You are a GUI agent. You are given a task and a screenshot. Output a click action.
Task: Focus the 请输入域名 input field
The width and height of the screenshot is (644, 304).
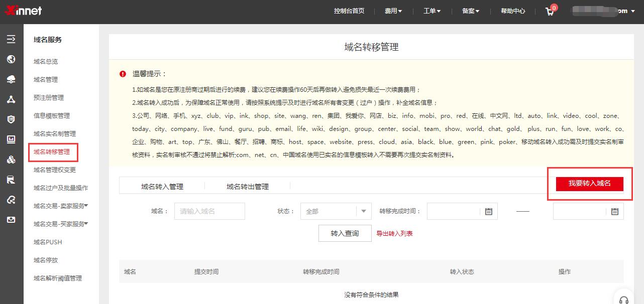(x=209, y=211)
